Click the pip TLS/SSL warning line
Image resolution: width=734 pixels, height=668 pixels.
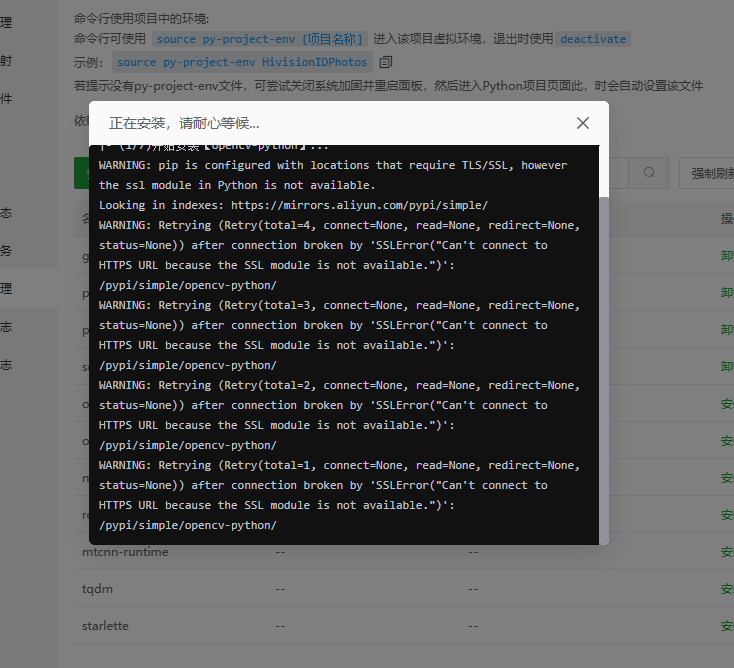point(333,165)
